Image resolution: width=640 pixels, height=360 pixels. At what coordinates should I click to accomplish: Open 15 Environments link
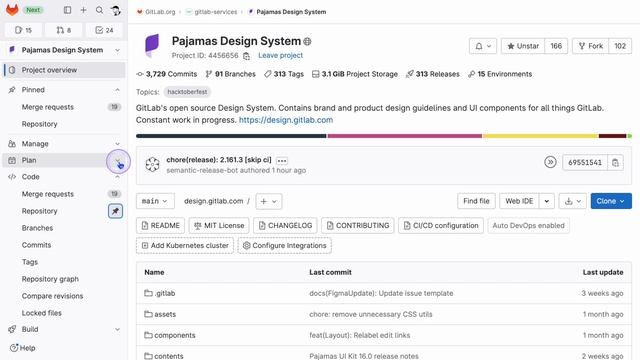[x=500, y=74]
